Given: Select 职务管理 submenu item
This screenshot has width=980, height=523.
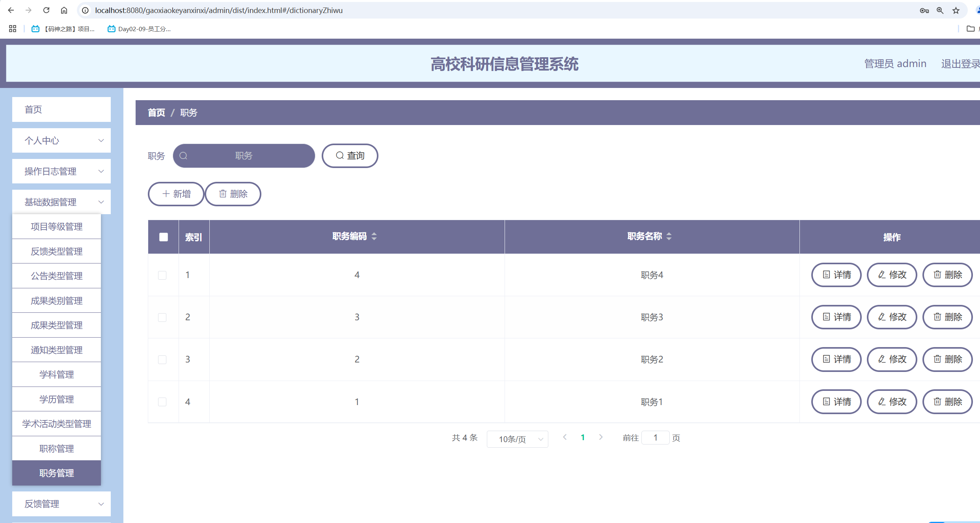Looking at the screenshot, I should (57, 473).
